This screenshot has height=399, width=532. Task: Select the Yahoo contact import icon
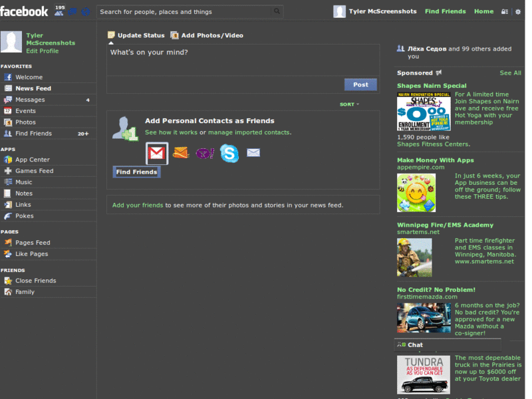(205, 154)
